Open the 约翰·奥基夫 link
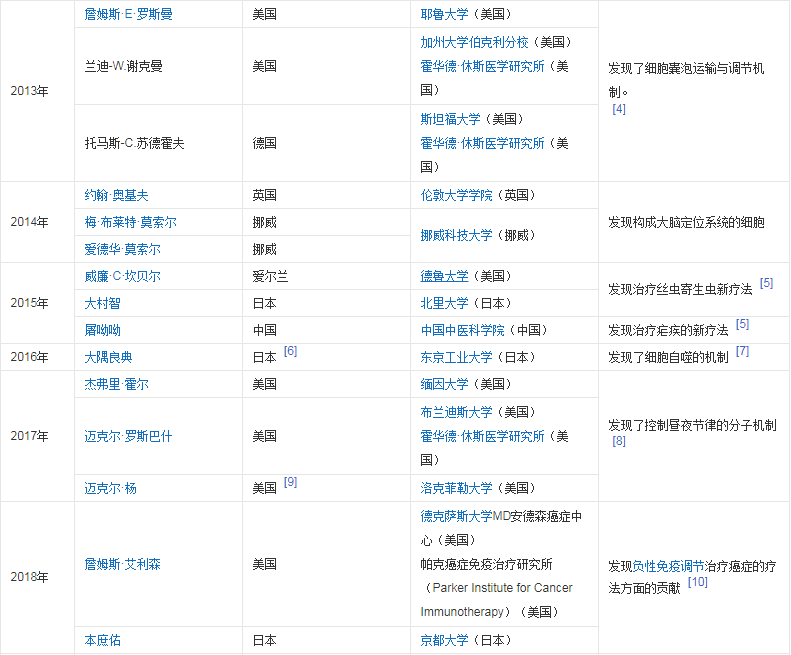This screenshot has height=655, width=791. coord(116,195)
